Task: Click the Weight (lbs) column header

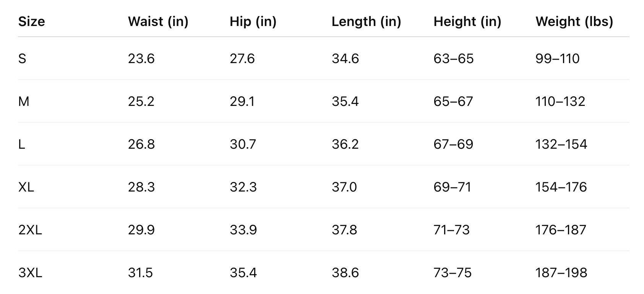Action: tap(574, 21)
